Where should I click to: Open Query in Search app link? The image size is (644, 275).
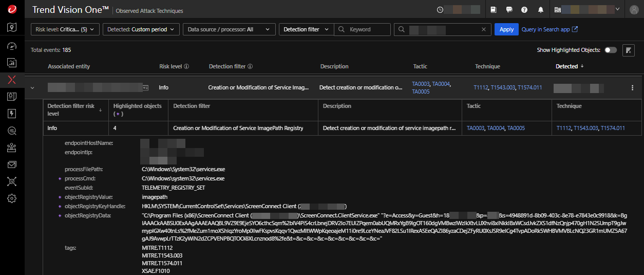(550, 29)
